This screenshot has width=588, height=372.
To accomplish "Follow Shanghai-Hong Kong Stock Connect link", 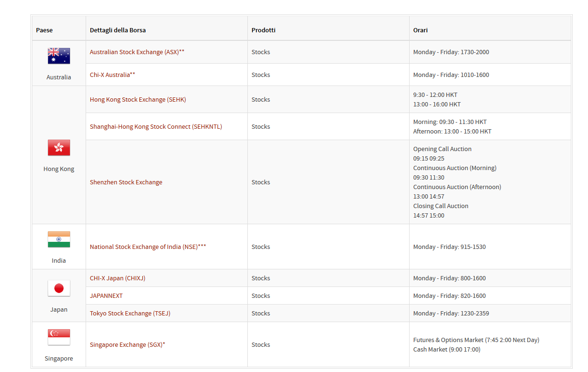I will (x=156, y=127).
